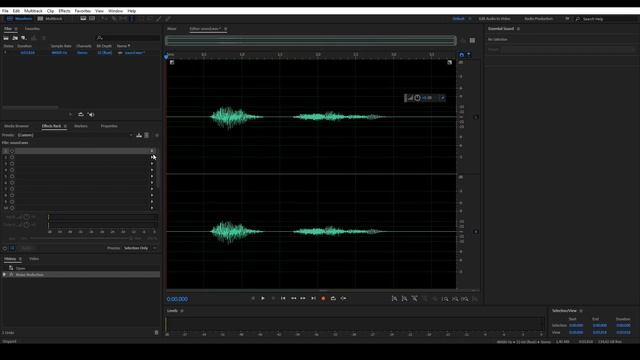
Task: Open the Favorites menu
Action: click(x=83, y=11)
